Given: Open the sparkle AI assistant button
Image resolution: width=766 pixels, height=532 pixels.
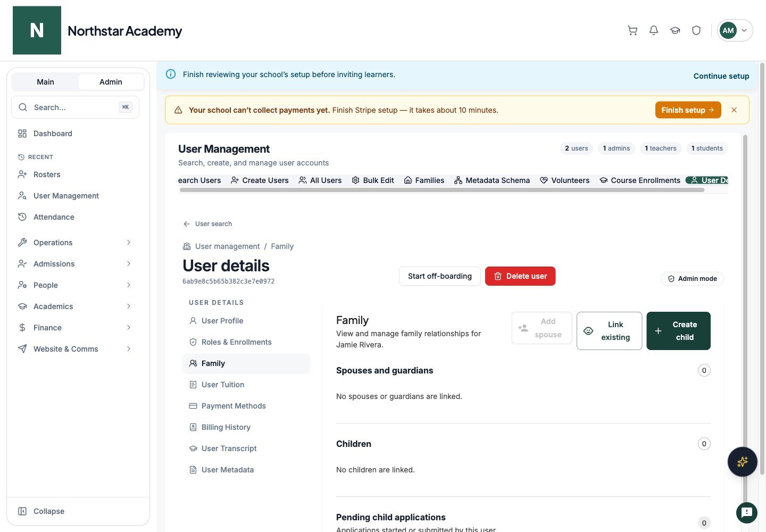Looking at the screenshot, I should click(742, 462).
